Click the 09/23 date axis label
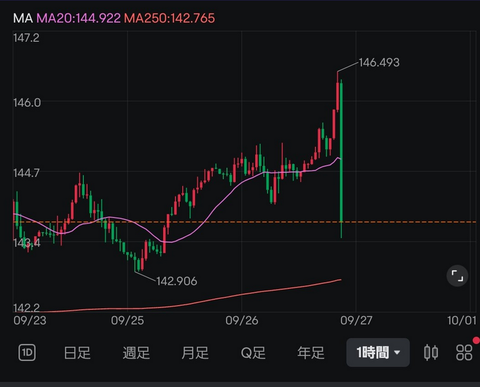Screen dimensions: 480x387 30,320
